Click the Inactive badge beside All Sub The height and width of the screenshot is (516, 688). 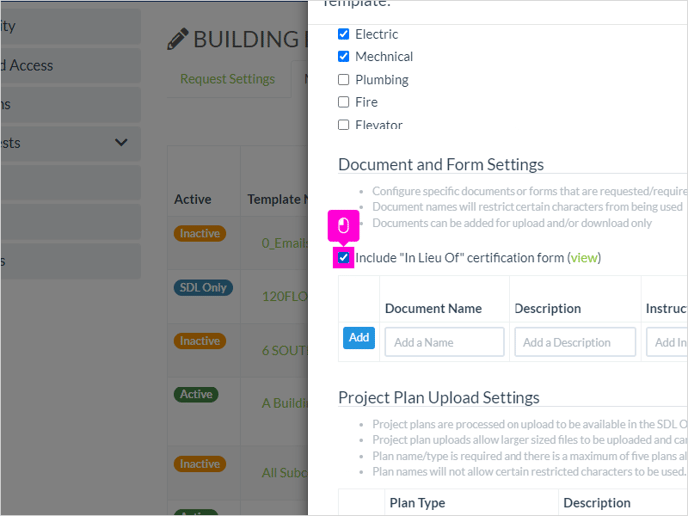coord(200,464)
